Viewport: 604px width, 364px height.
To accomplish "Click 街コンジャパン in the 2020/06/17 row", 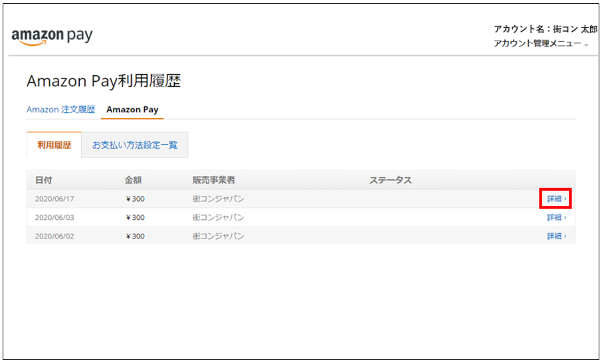I will pos(219,199).
